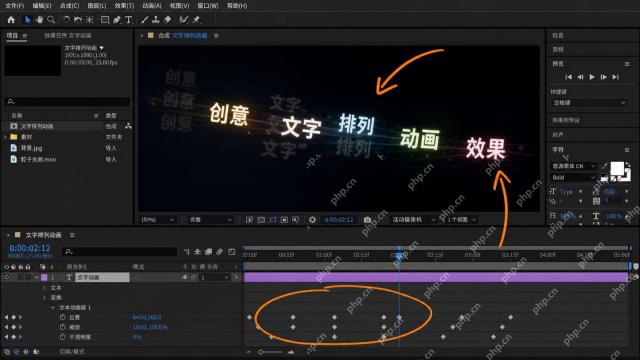Jump to the first frame in the preview panel

[x=569, y=77]
